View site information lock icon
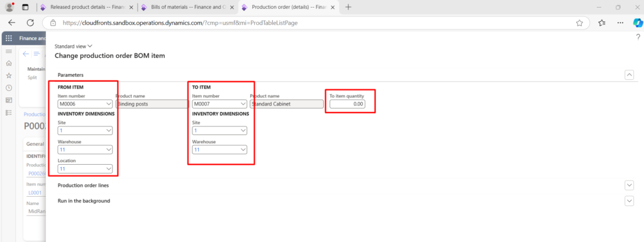 53,23
